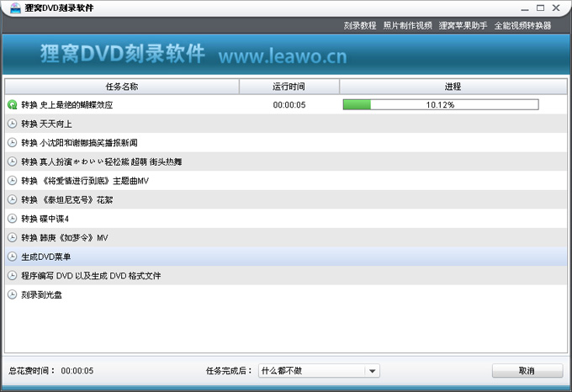Click clock icon beside 真人扮演 街头热舞 task
Image resolution: width=572 pixels, height=392 pixels.
coord(12,162)
